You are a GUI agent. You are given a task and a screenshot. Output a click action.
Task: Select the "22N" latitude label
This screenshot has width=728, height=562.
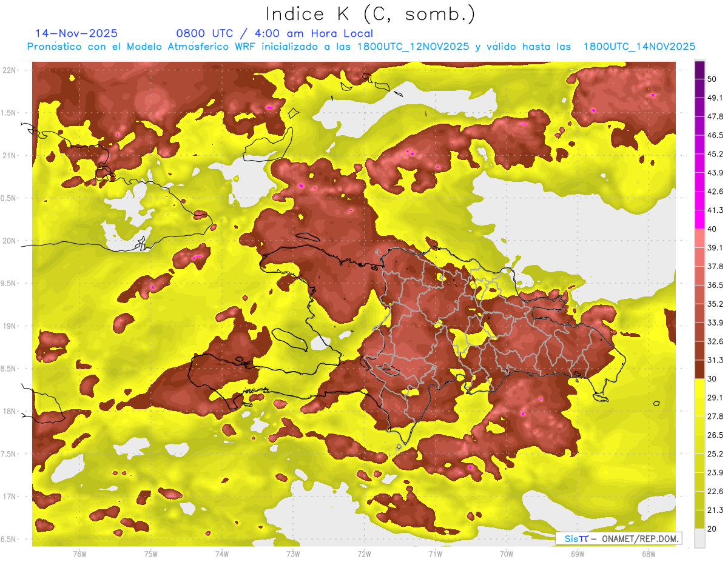tap(10, 70)
